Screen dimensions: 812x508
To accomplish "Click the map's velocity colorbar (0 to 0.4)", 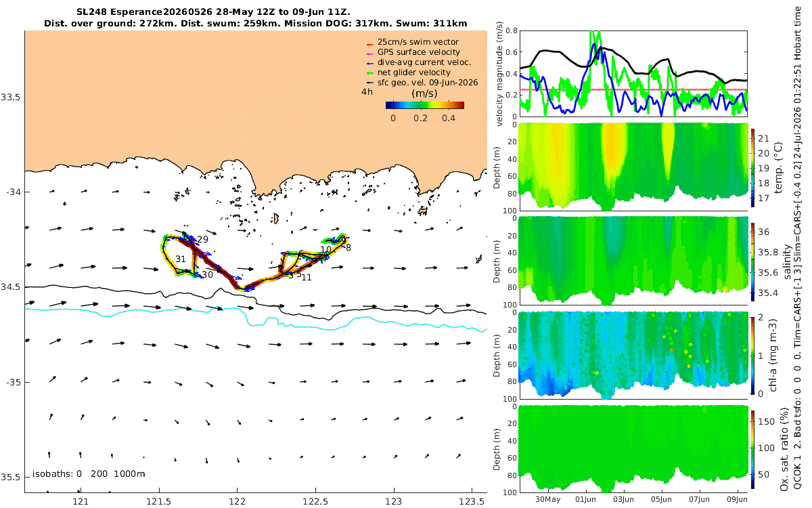I will (425, 105).
